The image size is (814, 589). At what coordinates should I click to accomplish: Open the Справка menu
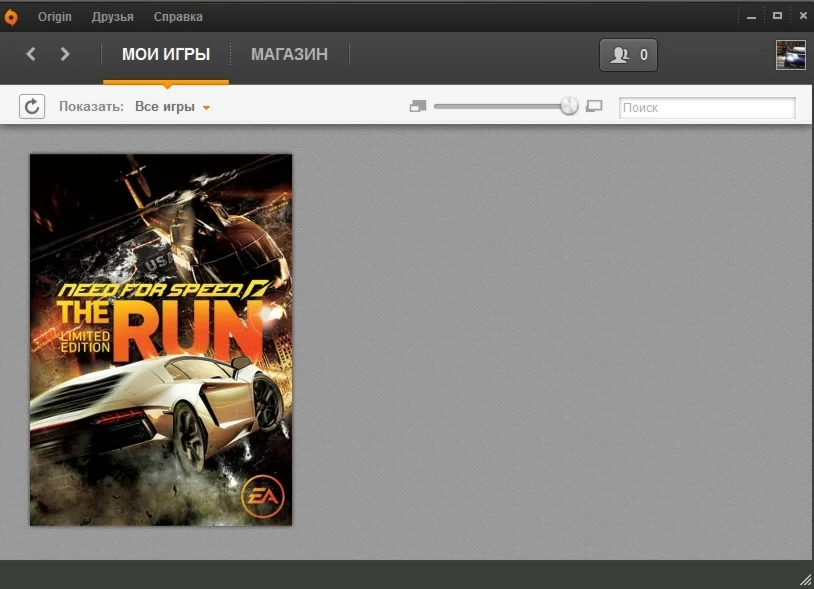[178, 17]
